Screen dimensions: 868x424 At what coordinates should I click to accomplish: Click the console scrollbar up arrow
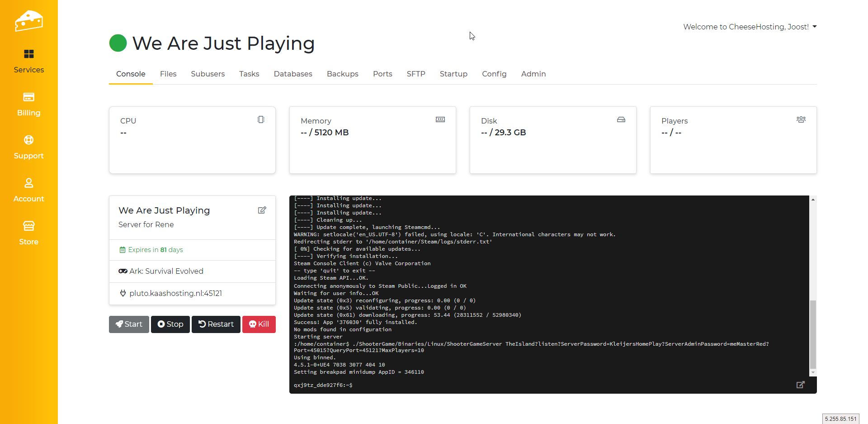tap(813, 200)
